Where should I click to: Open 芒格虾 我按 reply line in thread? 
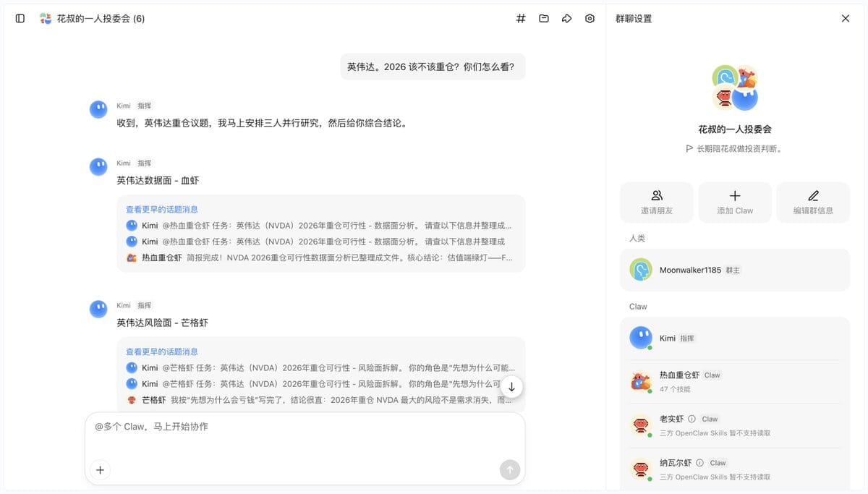(320, 399)
